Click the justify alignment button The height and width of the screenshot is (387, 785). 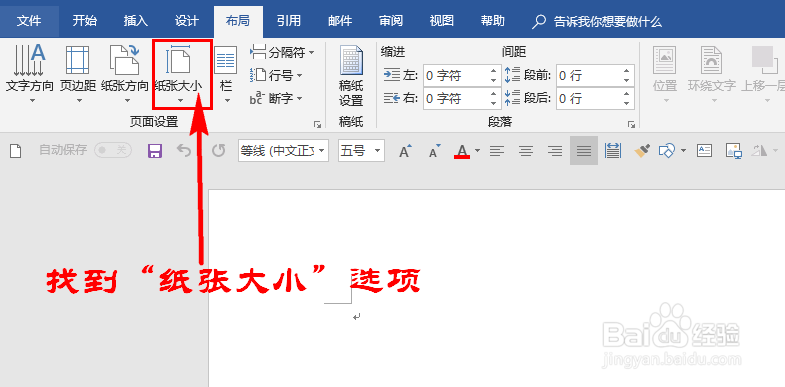[x=584, y=150]
